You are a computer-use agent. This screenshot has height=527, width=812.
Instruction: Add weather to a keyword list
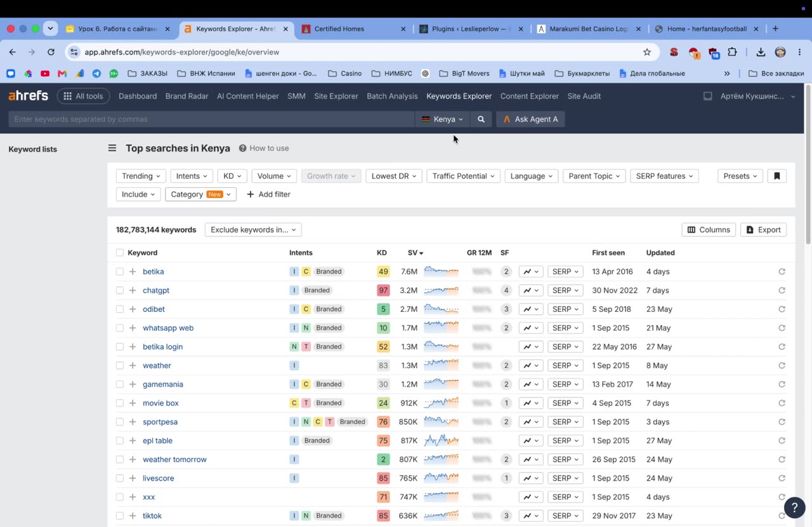pos(133,366)
